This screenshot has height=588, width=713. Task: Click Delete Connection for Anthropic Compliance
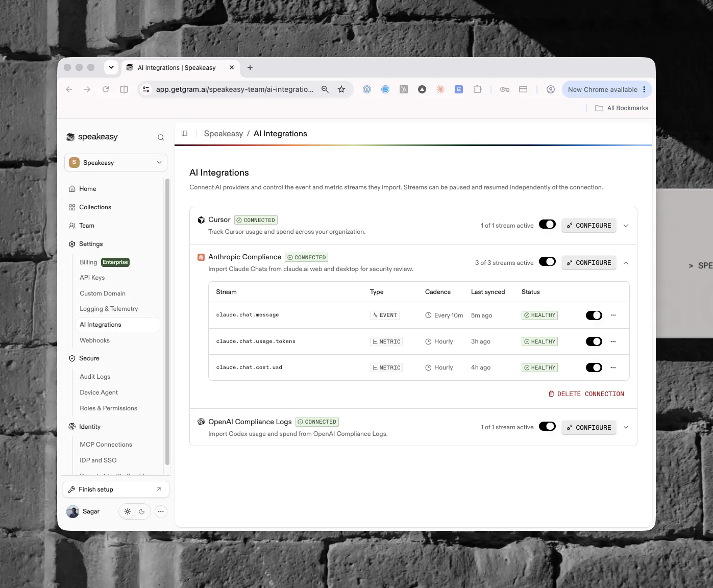tap(586, 394)
